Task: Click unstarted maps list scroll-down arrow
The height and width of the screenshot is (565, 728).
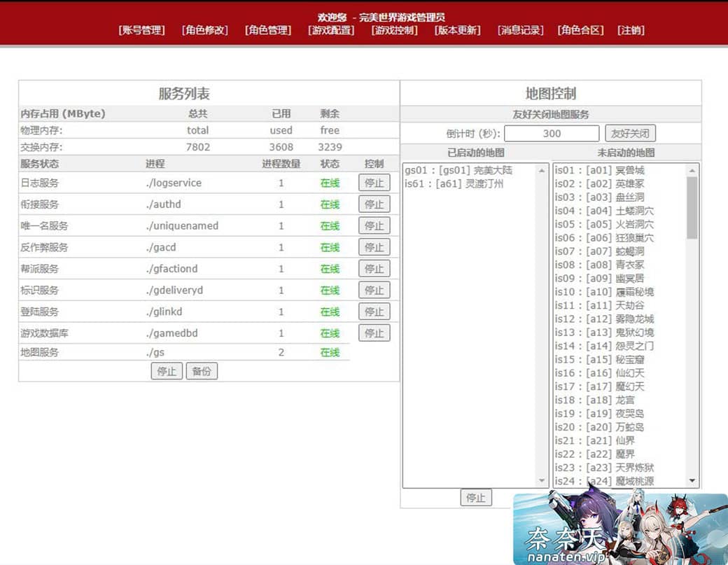Action: coord(692,480)
